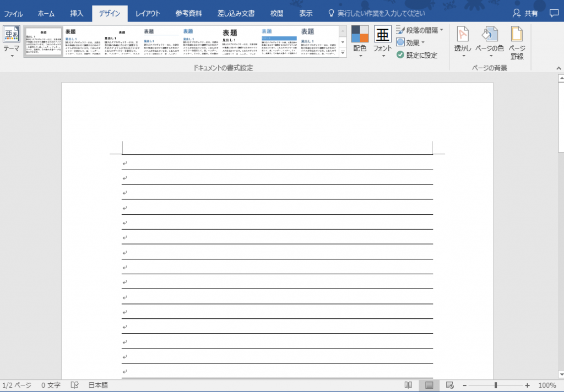Click the vertical scrollbar down arrow
This screenshot has height=392, width=564.
click(561, 375)
